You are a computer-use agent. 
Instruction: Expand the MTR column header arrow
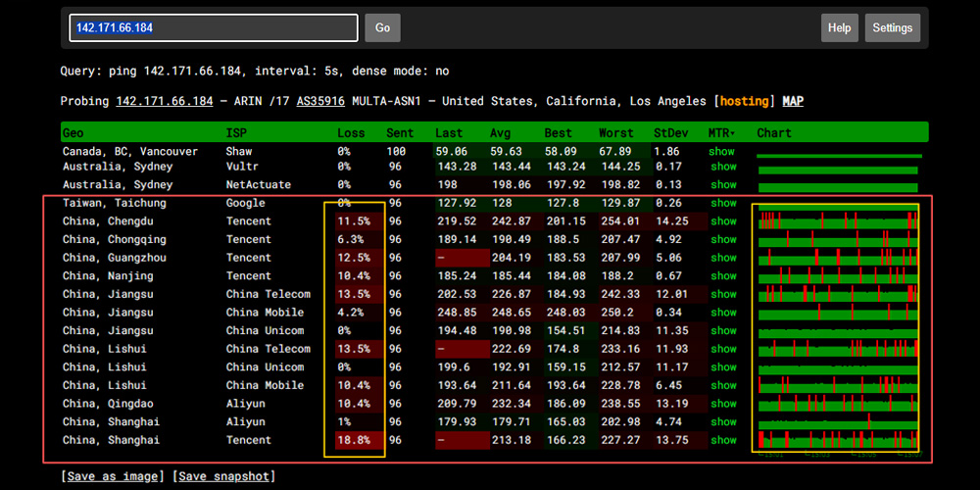coord(734,133)
